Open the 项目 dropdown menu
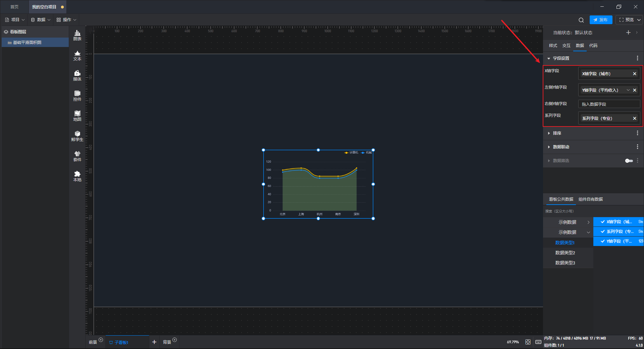The width and height of the screenshot is (644, 349). point(15,20)
